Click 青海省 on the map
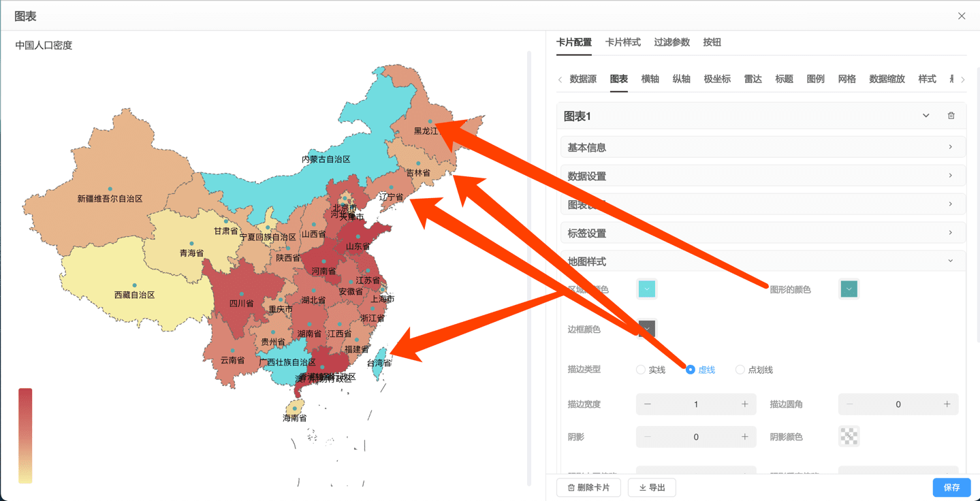Viewport: 980px width, 501px height. tap(191, 253)
